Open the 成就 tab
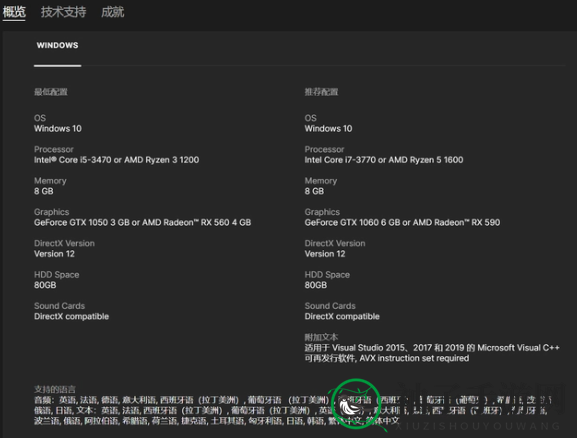577x438 pixels. [113, 12]
